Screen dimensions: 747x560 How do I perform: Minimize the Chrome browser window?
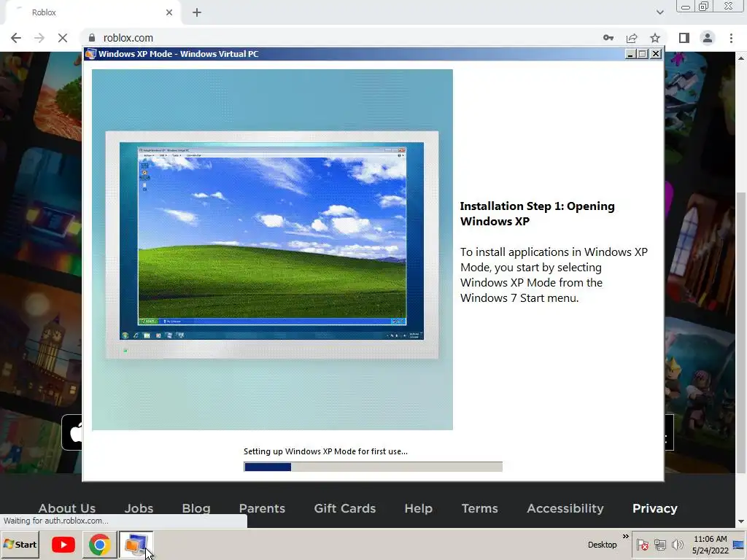tap(686, 7)
